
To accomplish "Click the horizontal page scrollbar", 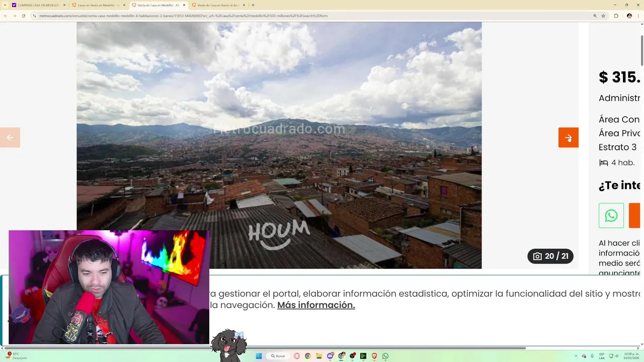I will pos(264,348).
